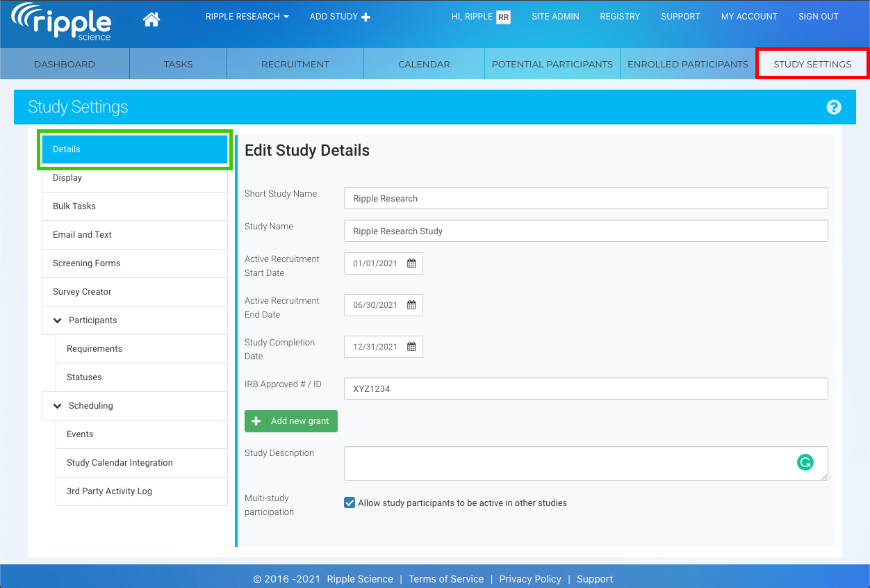Switch to the Recruitment tab
Image resolution: width=870 pixels, height=588 pixels.
(295, 64)
